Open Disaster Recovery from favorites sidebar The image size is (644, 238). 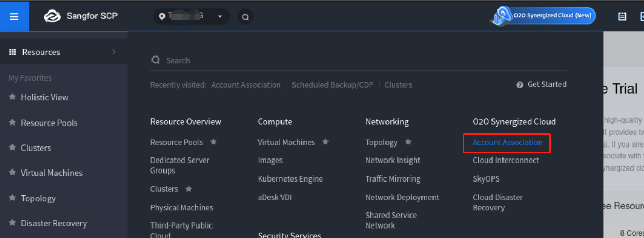(54, 223)
